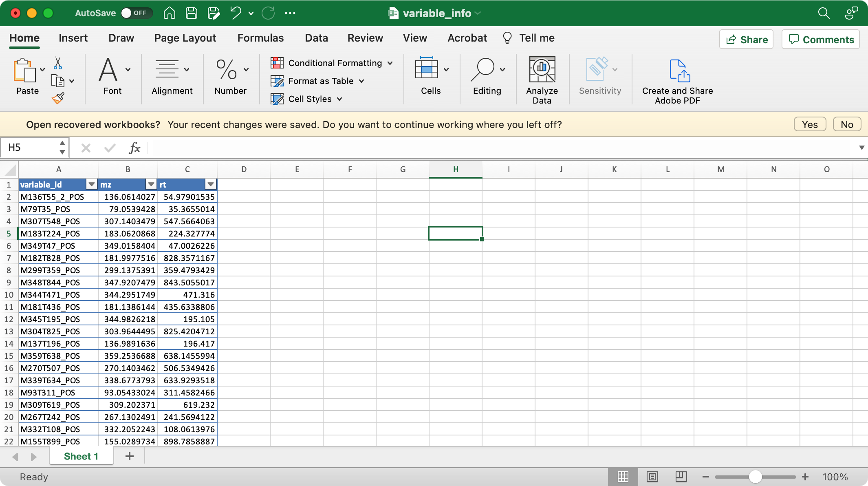Click the Analyze Data icon
The height and width of the screenshot is (486, 868).
pyautogui.click(x=542, y=69)
